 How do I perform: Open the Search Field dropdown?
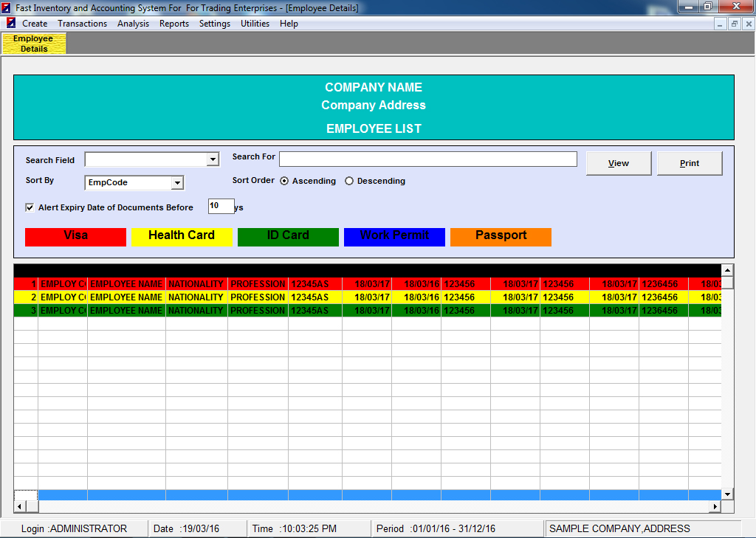pos(213,159)
